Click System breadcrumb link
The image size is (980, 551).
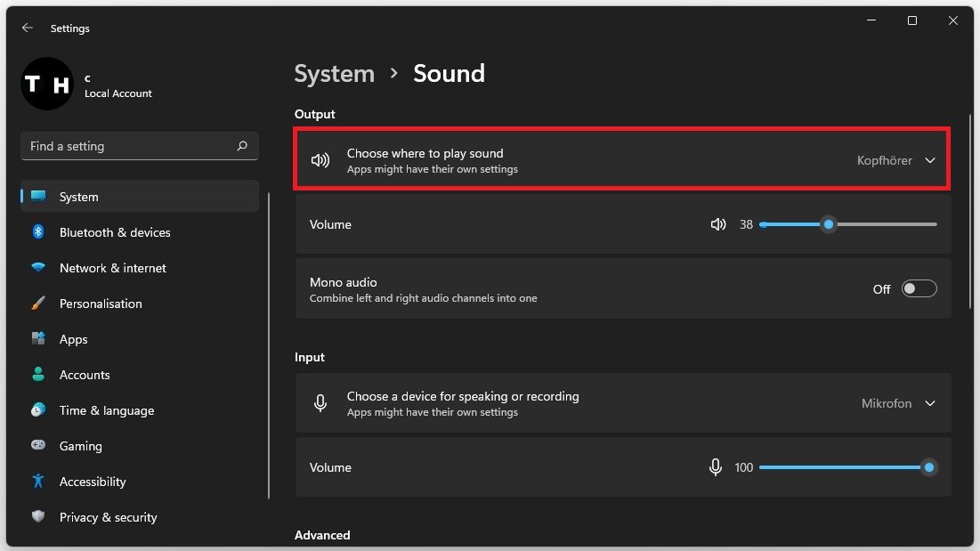coord(334,73)
